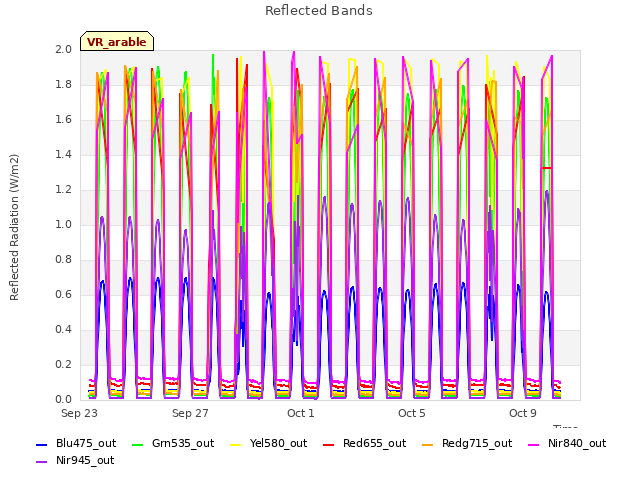The height and width of the screenshot is (480, 640).
Task: Click the 0.4 y-axis tick label
Action: pos(63,330)
